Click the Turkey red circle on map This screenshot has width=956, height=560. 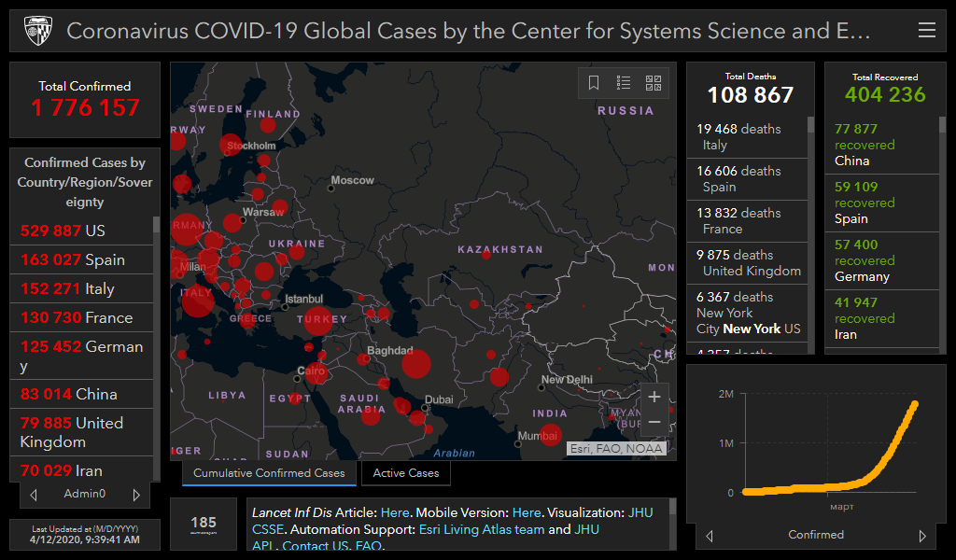click(x=317, y=320)
